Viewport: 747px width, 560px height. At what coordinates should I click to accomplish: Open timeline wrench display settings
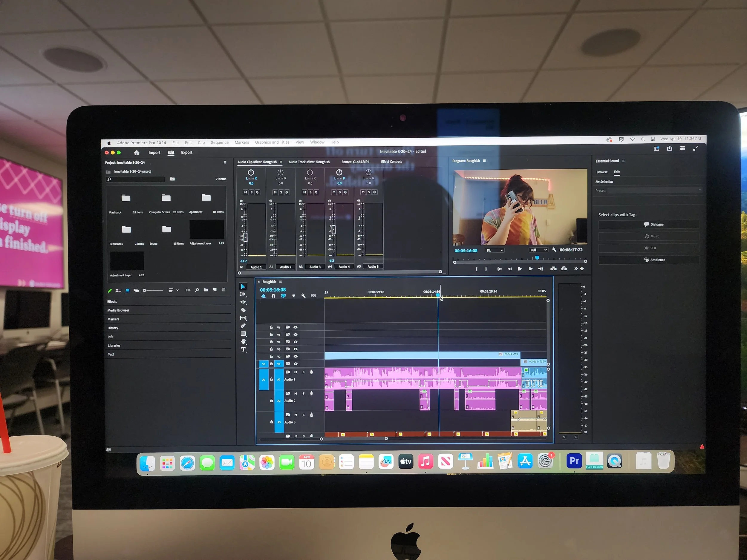(x=303, y=296)
